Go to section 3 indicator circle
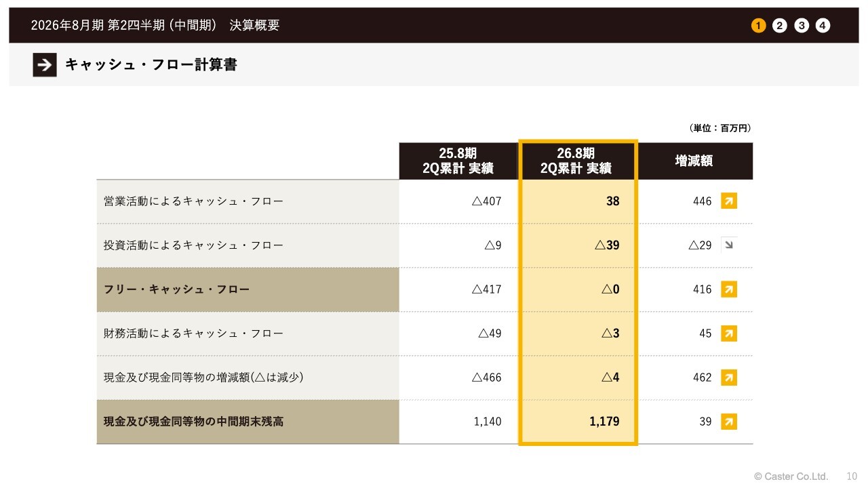The width and height of the screenshot is (868, 488). pos(802,26)
